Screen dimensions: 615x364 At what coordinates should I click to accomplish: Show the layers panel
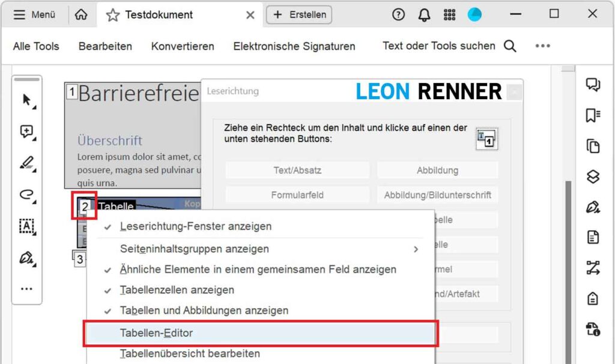click(593, 176)
